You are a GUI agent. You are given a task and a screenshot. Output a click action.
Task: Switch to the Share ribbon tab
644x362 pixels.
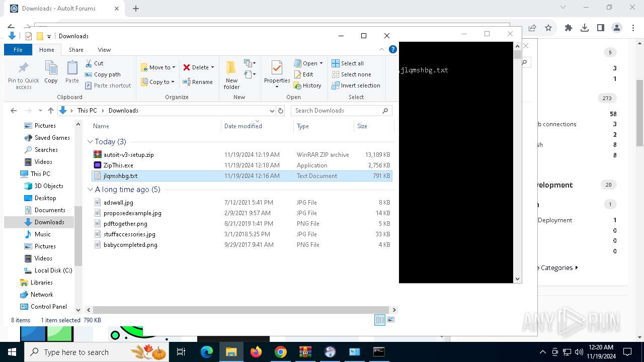click(x=76, y=50)
